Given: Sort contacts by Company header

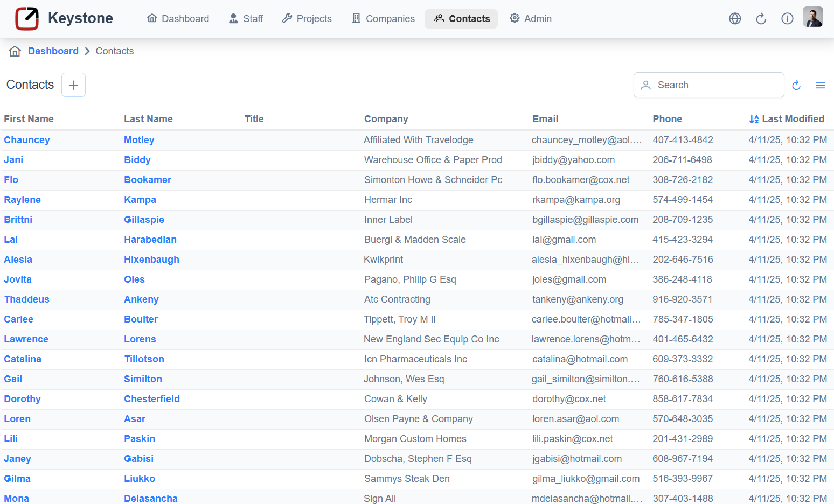Looking at the screenshot, I should pos(386,119).
